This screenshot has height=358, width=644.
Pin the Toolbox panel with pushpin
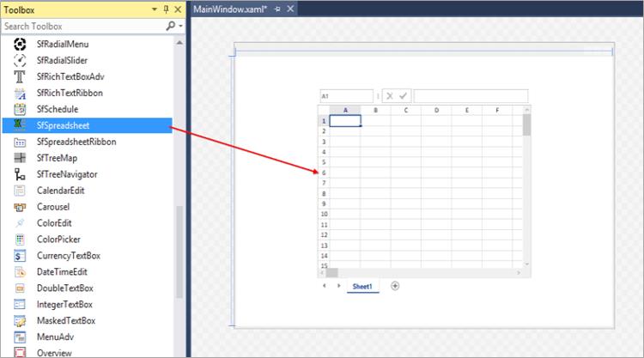point(167,9)
